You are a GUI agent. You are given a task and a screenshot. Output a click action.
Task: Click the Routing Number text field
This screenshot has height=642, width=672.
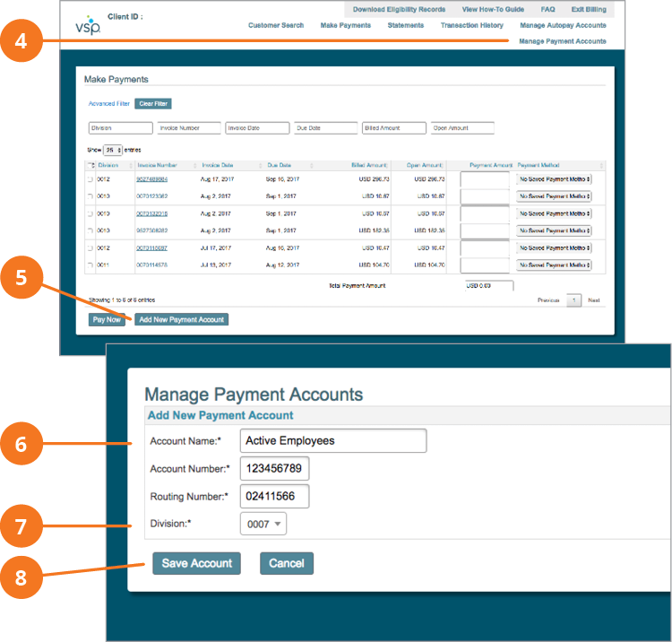click(x=274, y=497)
